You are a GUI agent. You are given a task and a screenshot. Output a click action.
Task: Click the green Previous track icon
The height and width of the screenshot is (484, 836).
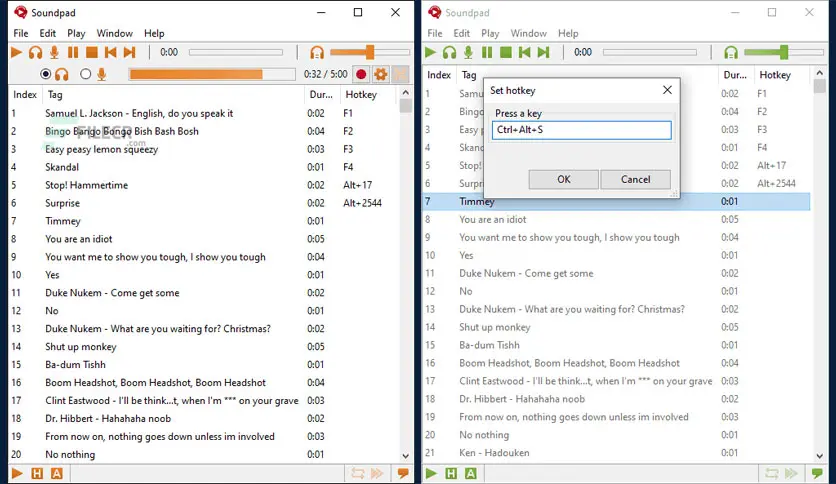click(524, 52)
